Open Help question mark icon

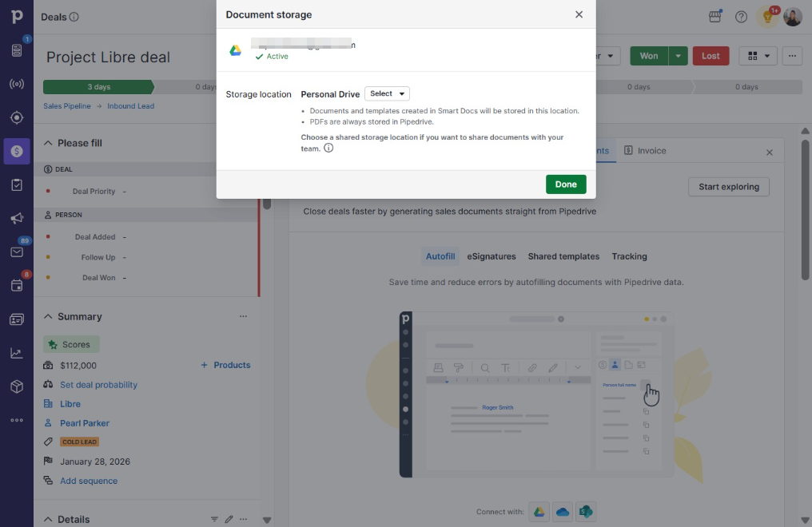pyautogui.click(x=741, y=17)
